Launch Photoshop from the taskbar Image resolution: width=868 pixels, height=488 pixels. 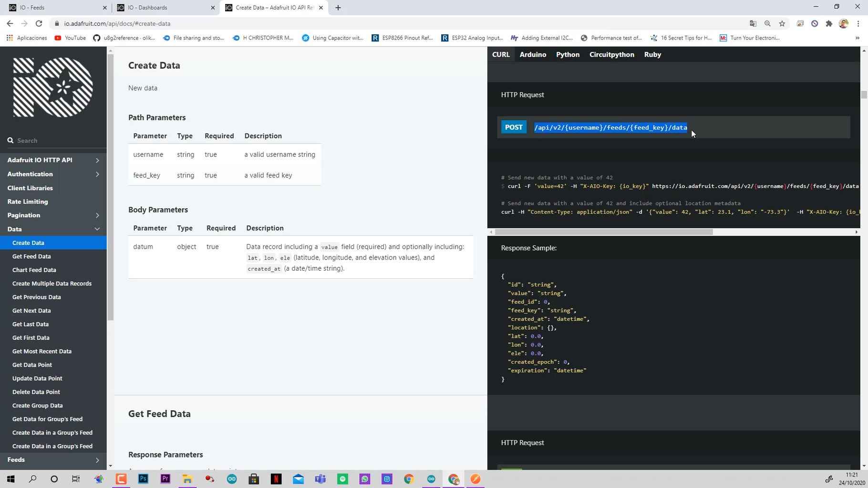143,479
